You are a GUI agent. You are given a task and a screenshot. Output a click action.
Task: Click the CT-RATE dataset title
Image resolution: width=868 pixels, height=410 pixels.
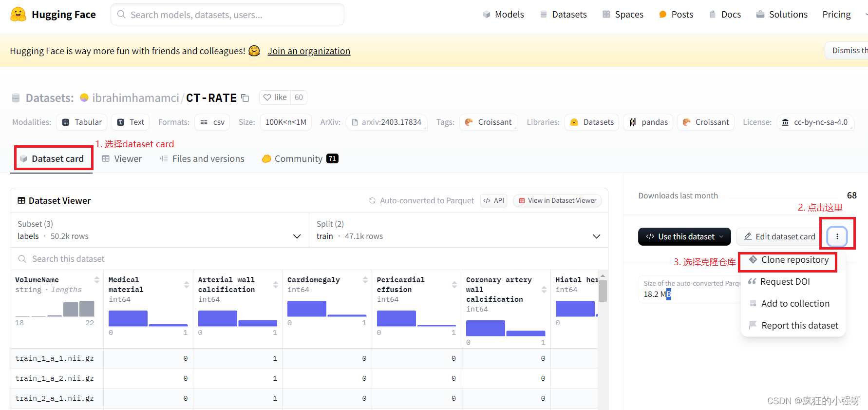pyautogui.click(x=211, y=98)
